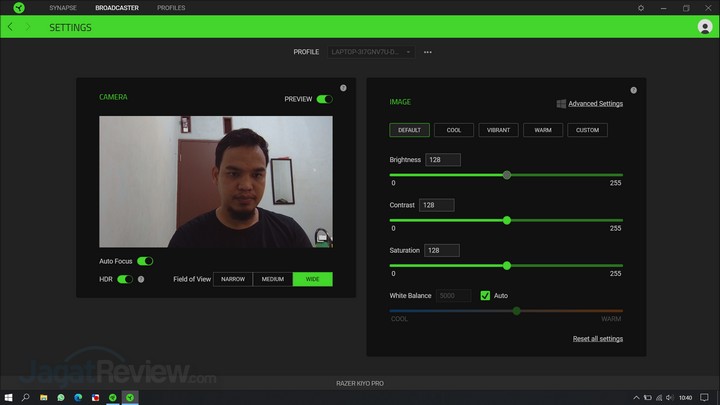Turn off the HDR toggle
Image resolution: width=720 pixels, height=405 pixels.
(125, 279)
